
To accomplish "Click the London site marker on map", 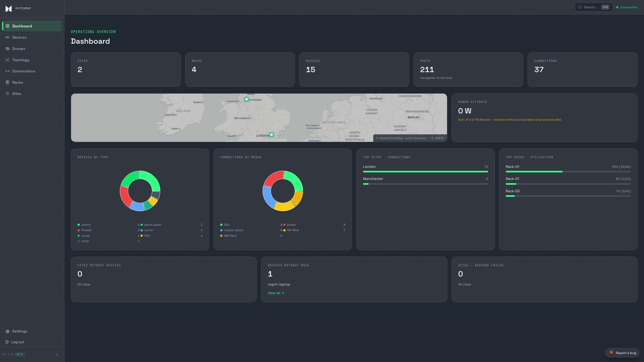I will (x=272, y=135).
